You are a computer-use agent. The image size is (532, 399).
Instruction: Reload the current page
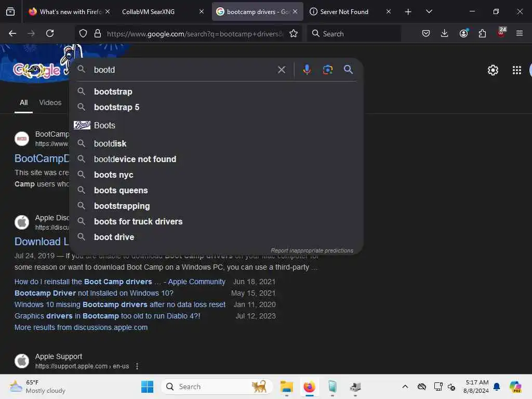[50, 33]
